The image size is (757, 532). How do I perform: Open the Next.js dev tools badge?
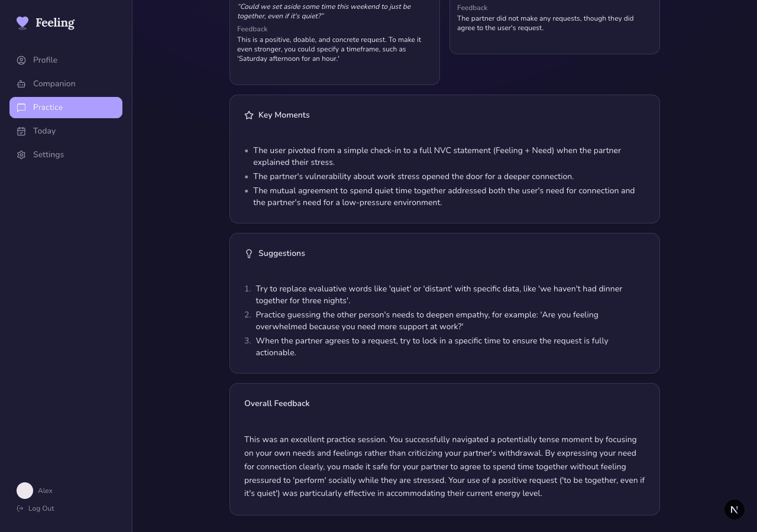734,510
